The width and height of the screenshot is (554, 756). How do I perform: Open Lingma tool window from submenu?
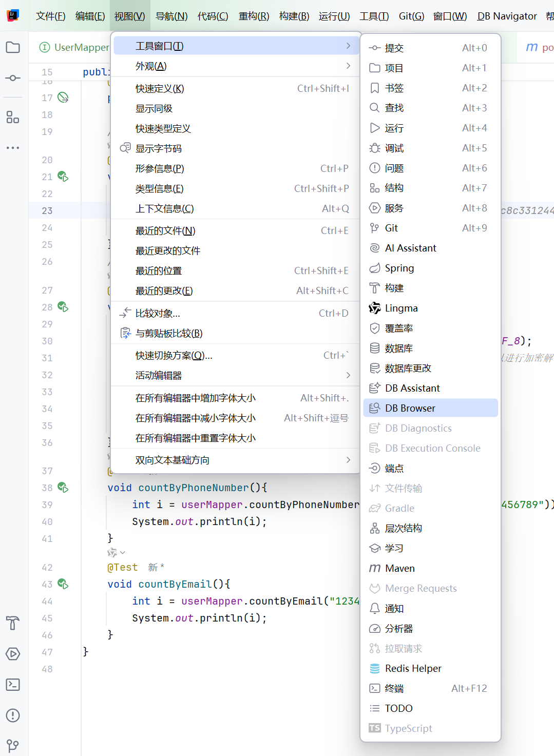pos(430,308)
